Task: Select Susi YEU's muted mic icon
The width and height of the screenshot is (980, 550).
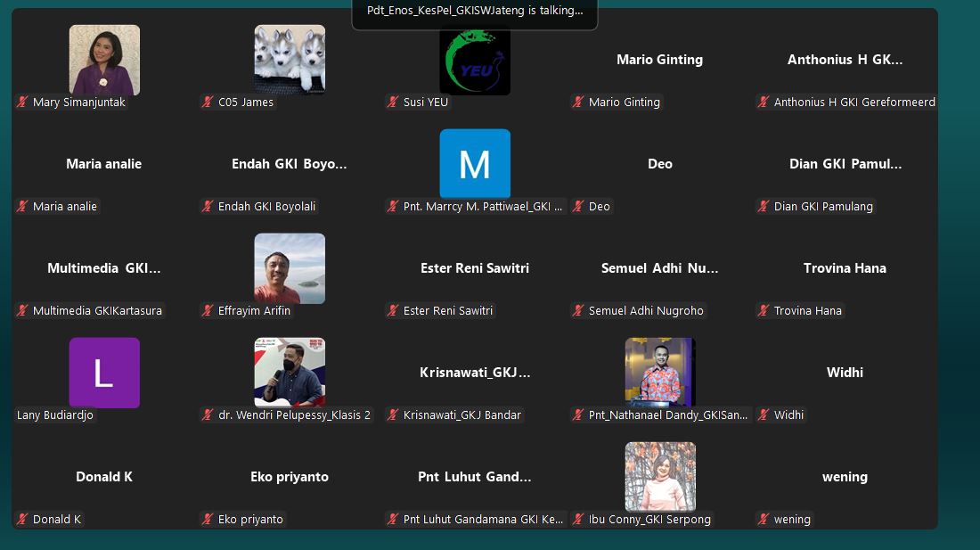Action: (393, 102)
